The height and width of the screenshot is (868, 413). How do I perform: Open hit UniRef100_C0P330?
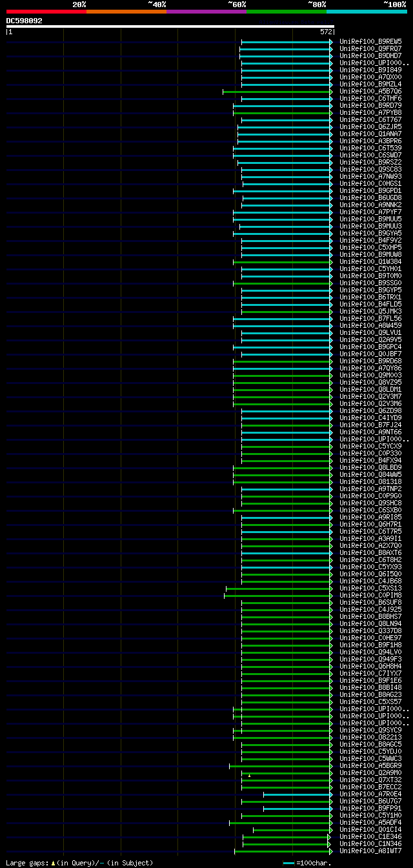point(370,453)
